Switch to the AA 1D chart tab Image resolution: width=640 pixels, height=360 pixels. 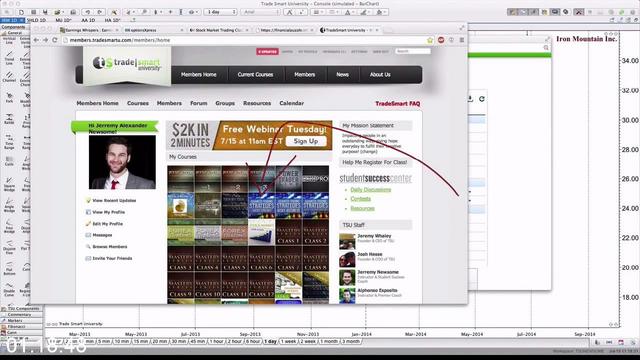pos(88,20)
